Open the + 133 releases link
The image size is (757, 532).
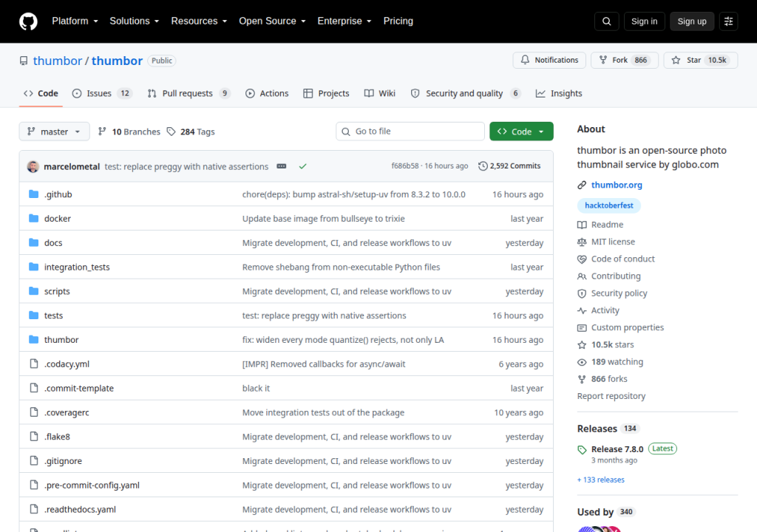click(x=600, y=480)
